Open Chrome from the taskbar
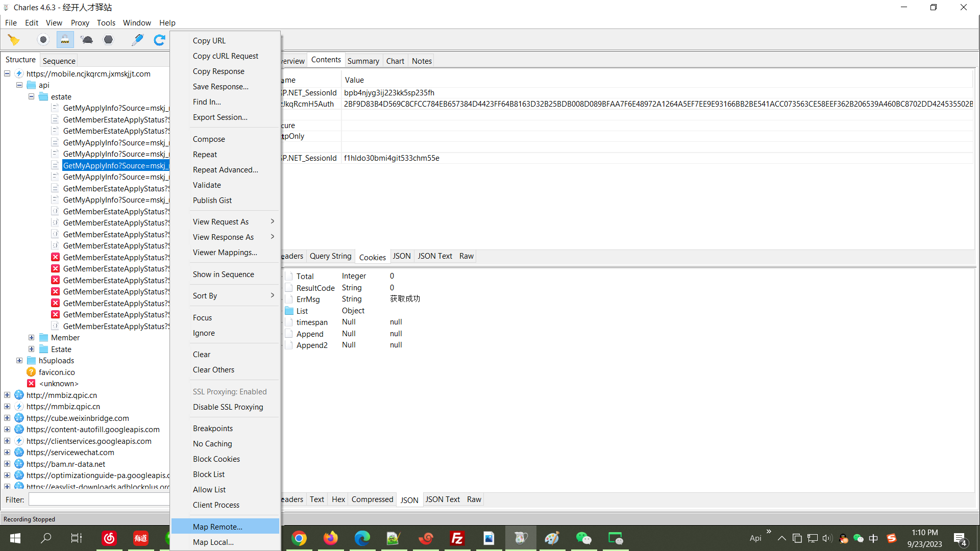980x551 pixels. (x=299, y=538)
